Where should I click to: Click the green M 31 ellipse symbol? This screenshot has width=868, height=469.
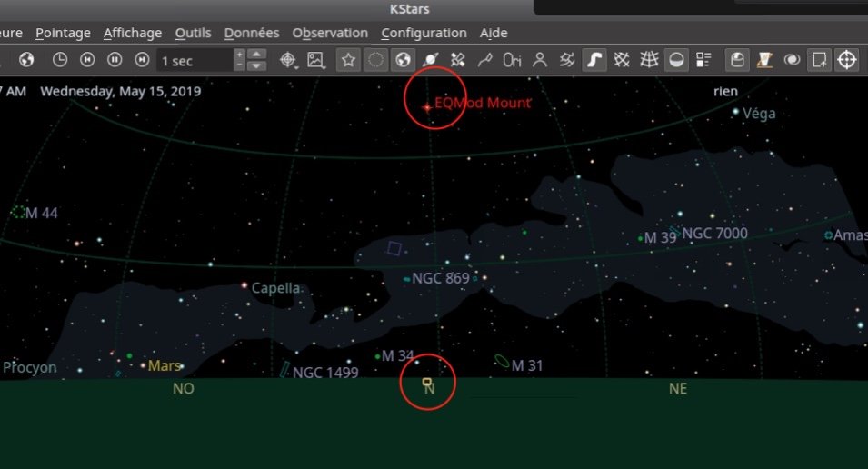point(502,361)
